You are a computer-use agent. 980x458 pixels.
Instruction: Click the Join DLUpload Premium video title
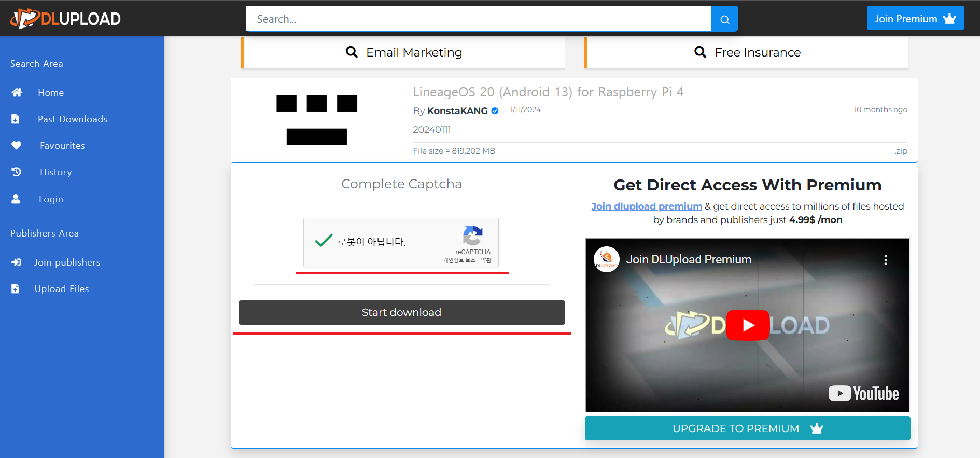[689, 259]
